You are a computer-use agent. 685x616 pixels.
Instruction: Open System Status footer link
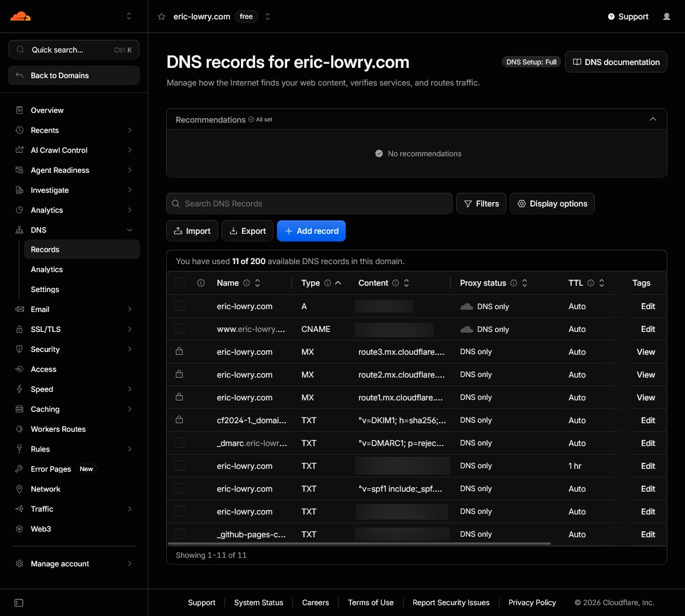pyautogui.click(x=259, y=602)
